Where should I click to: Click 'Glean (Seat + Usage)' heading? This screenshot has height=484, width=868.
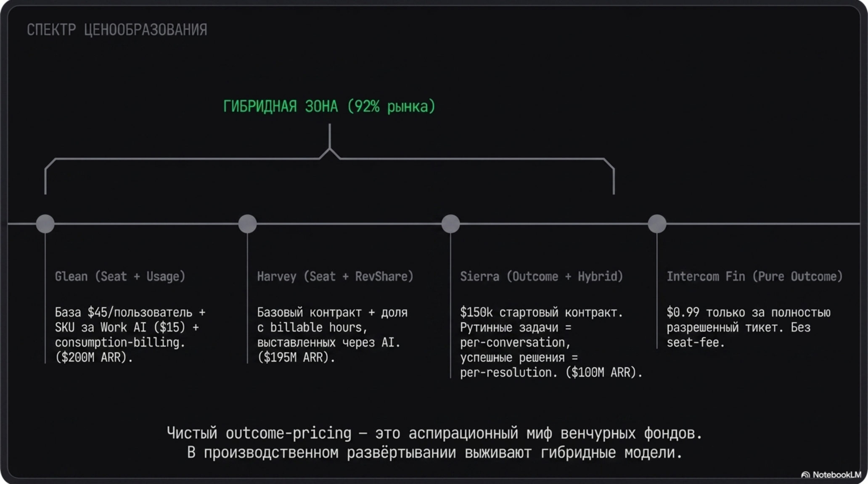pyautogui.click(x=120, y=276)
